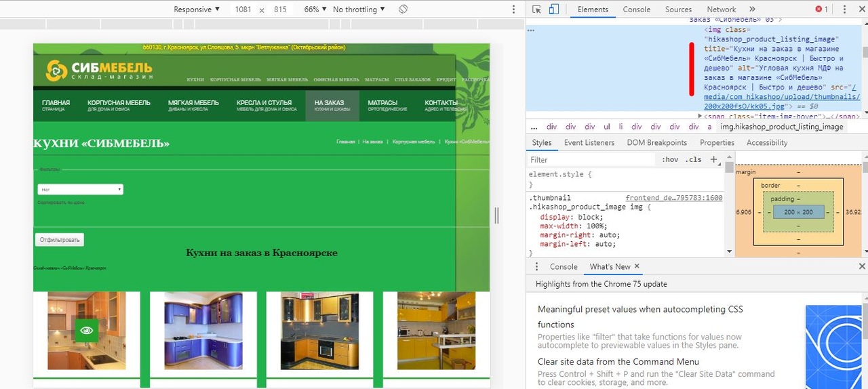Select the 'ul' breadcrumb node
The height and width of the screenshot is (389, 868).
pos(606,127)
